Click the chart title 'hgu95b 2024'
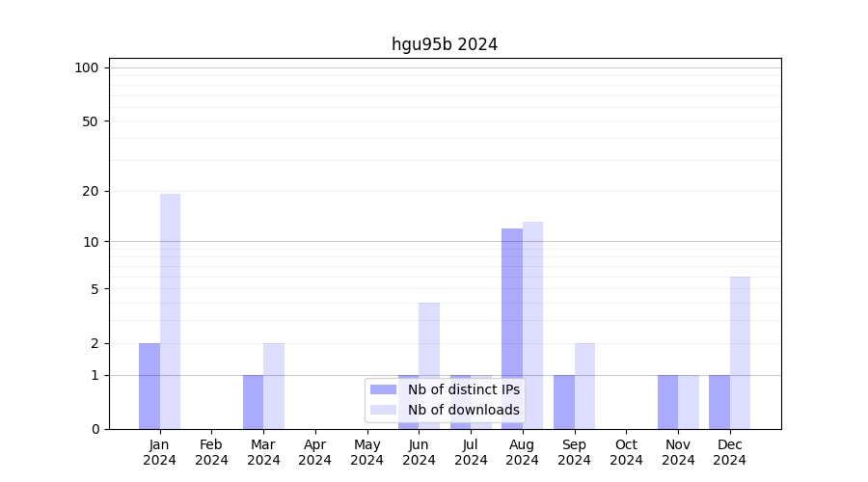Image resolution: width=868 pixels, height=482 pixels. point(445,44)
